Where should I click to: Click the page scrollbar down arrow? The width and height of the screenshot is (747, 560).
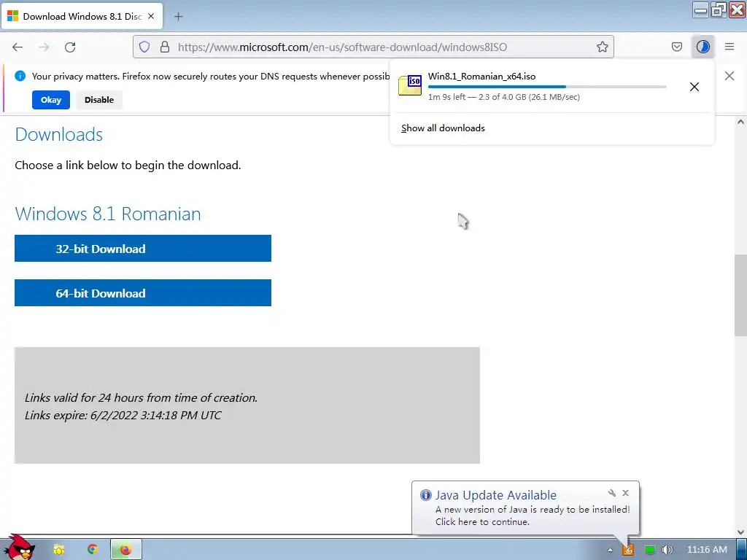pyautogui.click(x=740, y=532)
